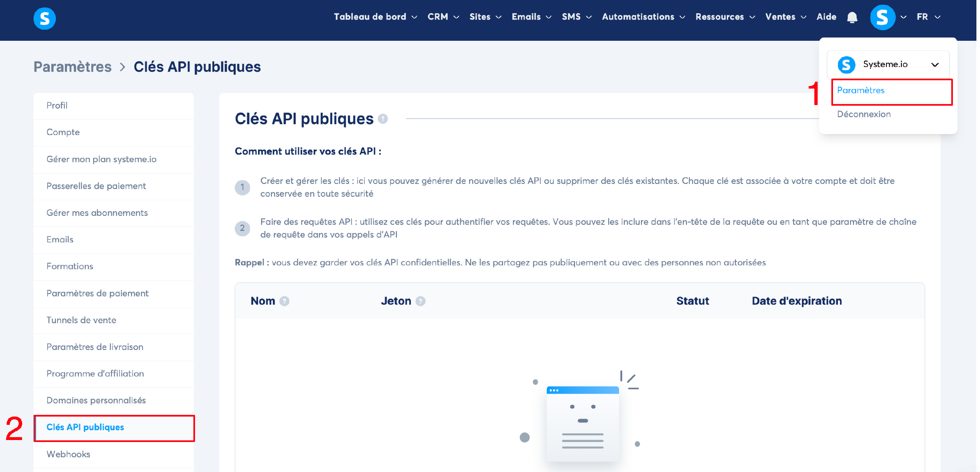Click the help icon next to Jeton
This screenshot has height=472, width=980.
(420, 301)
